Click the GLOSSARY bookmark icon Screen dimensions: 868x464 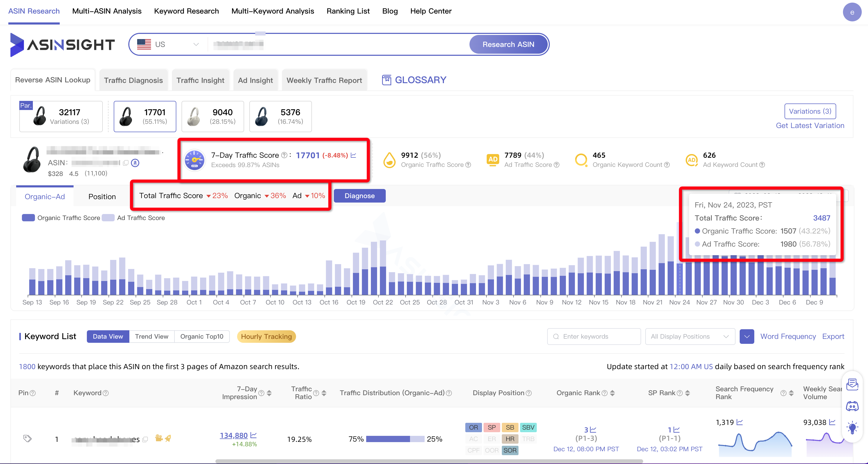(386, 80)
